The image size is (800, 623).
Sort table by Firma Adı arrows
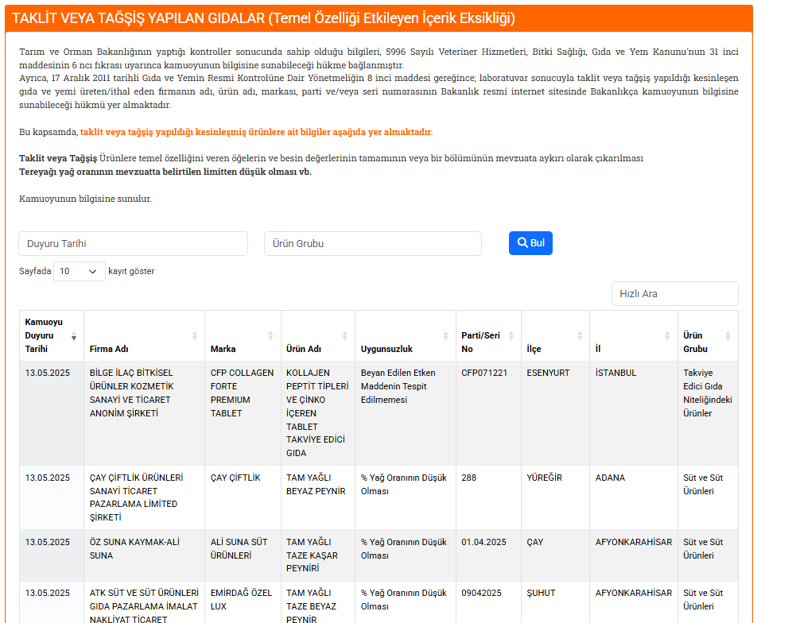point(194,336)
